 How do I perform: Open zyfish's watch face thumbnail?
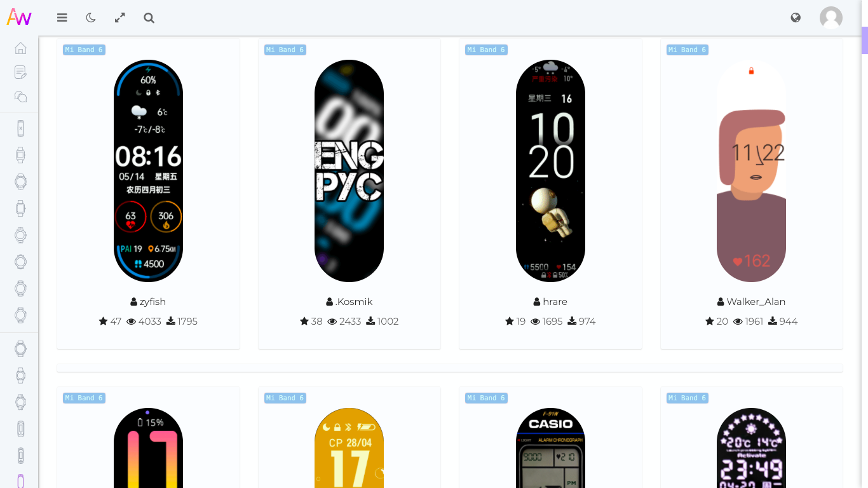(148, 171)
